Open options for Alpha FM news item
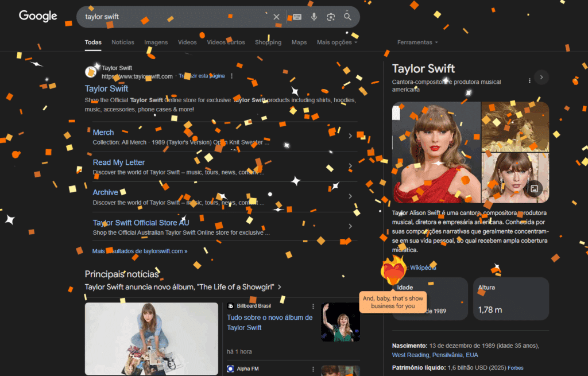The height and width of the screenshot is (376, 588). point(313,369)
